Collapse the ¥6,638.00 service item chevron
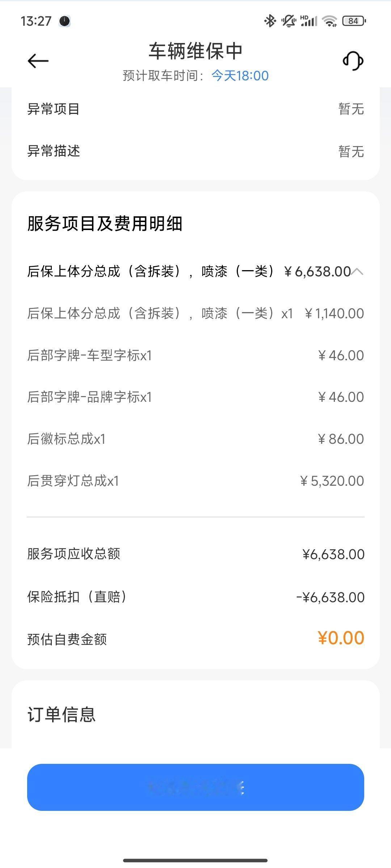The height and width of the screenshot is (868, 391). [357, 272]
